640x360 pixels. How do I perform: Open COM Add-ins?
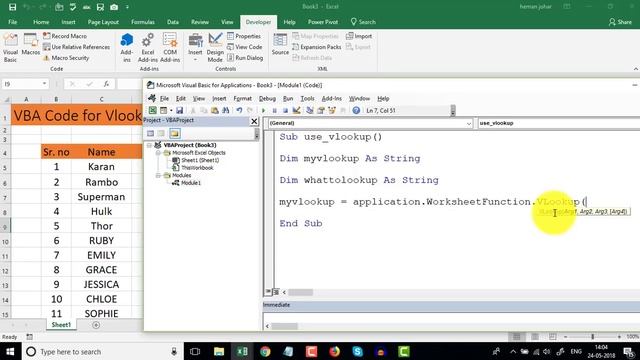pos(170,48)
